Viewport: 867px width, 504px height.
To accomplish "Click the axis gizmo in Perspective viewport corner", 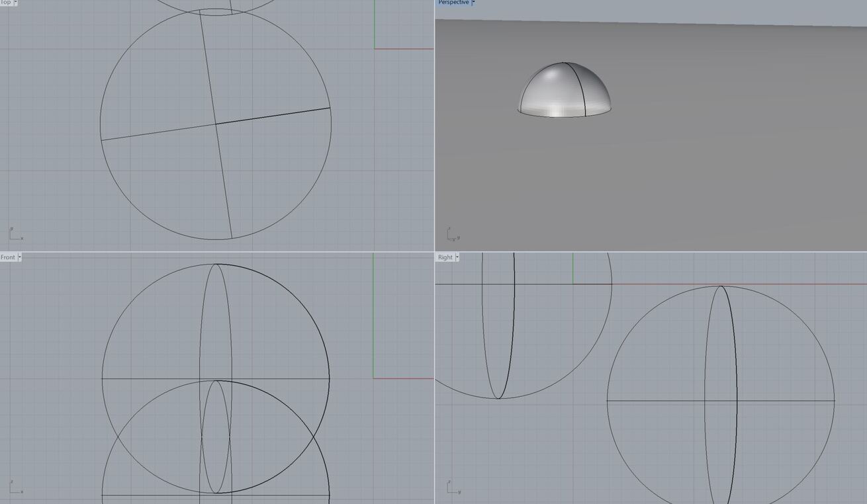I will click(453, 232).
